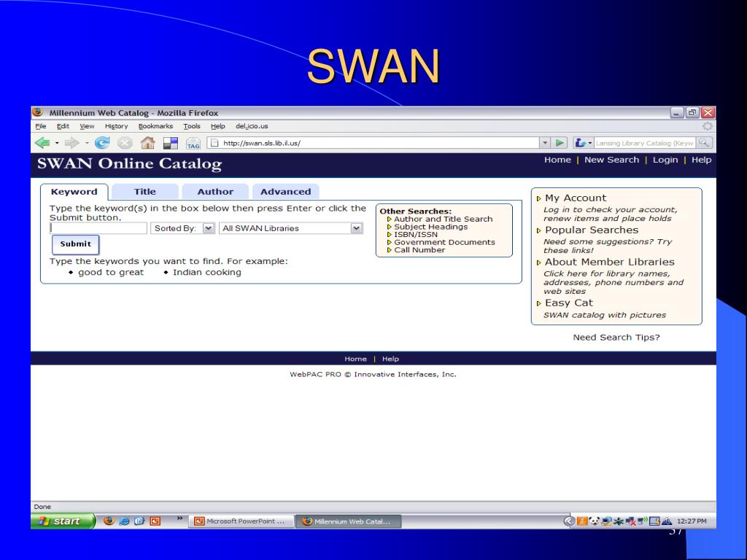
Task: Click the green Go arrow beside address bar
Action: coord(560,142)
